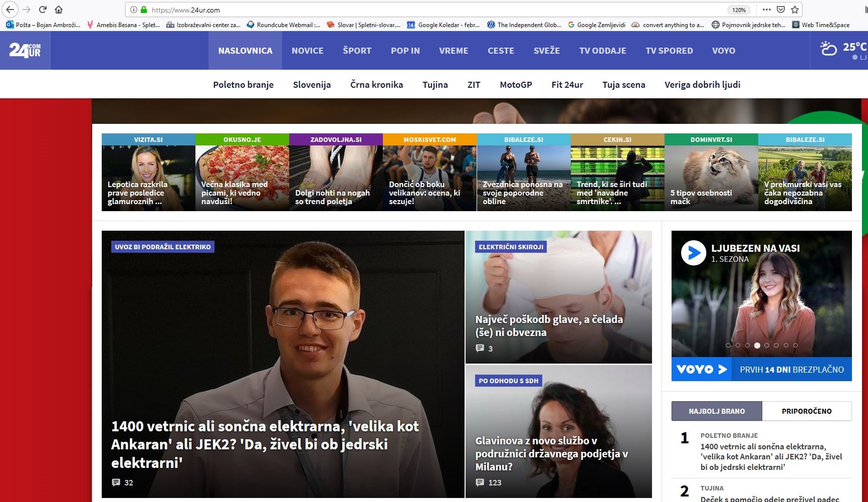Select the first carousel dot in VOYO banner
868x502 pixels.
728,346
